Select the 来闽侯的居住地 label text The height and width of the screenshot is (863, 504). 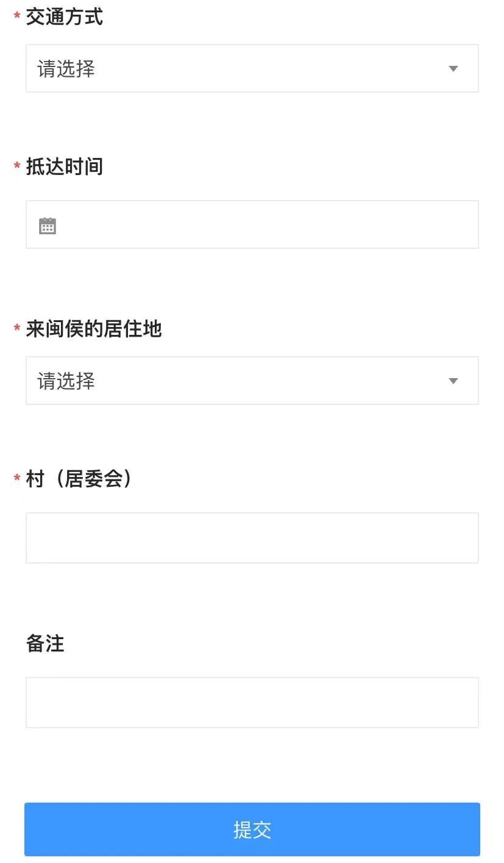point(93,329)
